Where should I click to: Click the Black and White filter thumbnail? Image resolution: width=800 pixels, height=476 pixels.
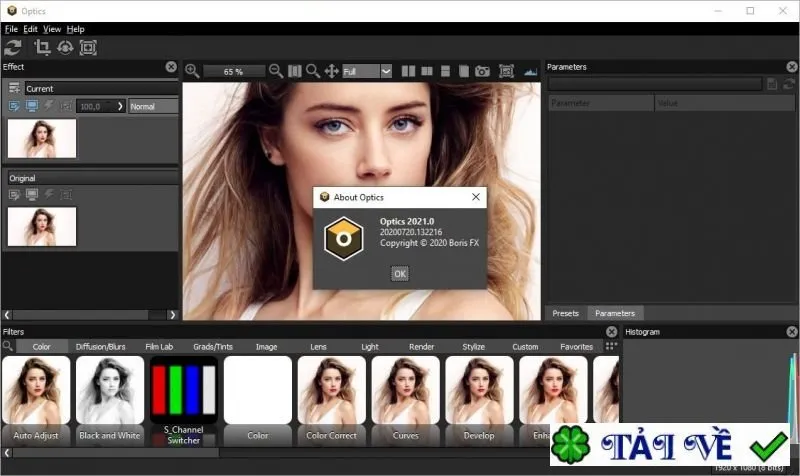tap(110, 400)
